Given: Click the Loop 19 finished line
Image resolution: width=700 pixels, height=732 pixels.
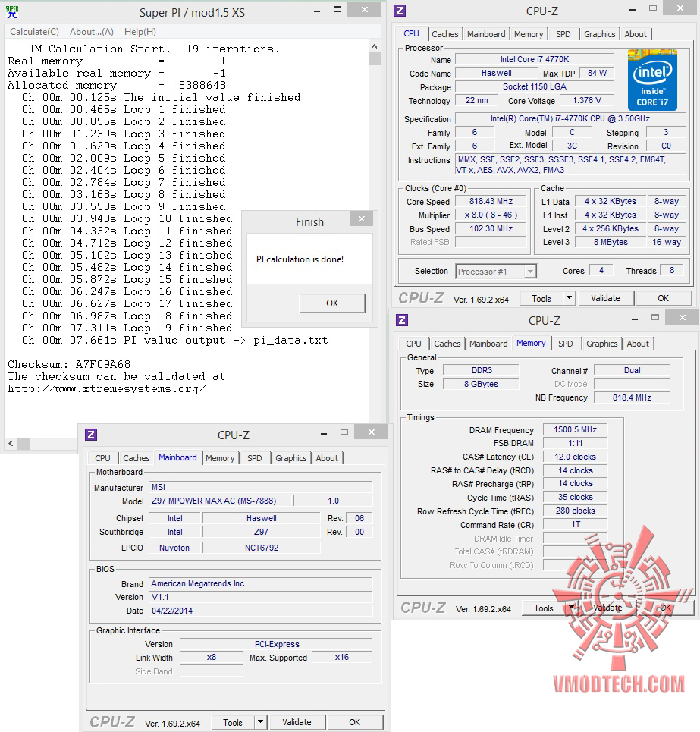Looking at the screenshot, I should tap(127, 328).
